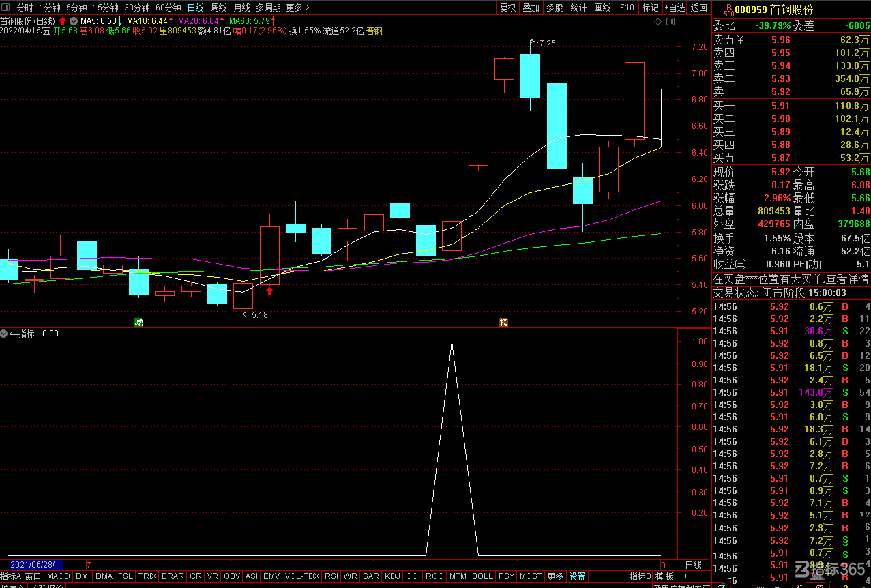Open F10 company info
Image resolution: width=871 pixels, height=588 pixels.
[626, 8]
